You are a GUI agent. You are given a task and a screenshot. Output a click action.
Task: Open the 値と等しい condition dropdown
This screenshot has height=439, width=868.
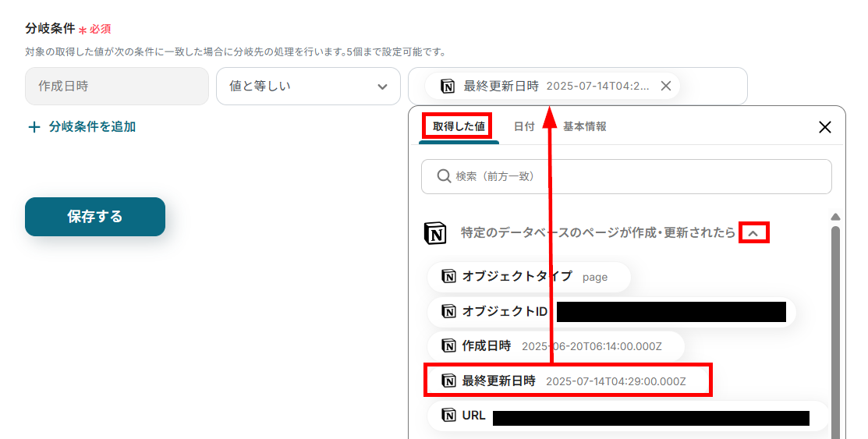click(x=308, y=87)
